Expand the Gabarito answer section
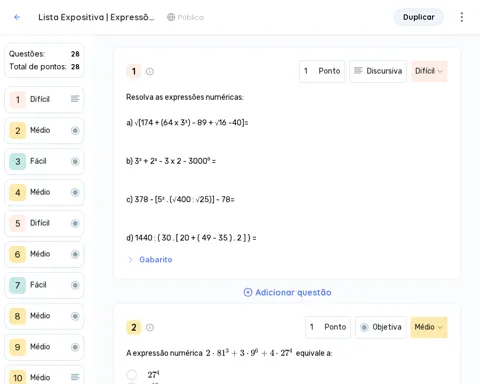 pos(130,260)
